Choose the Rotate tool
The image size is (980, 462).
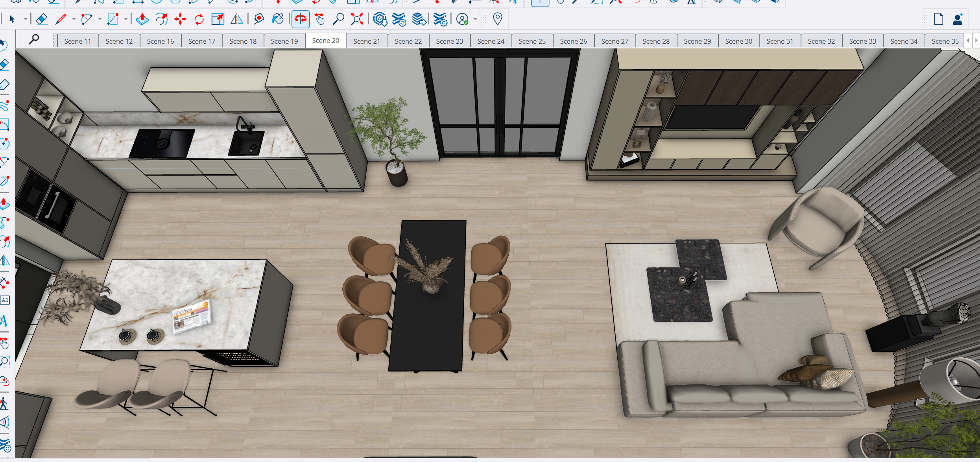pyautogui.click(x=199, y=19)
